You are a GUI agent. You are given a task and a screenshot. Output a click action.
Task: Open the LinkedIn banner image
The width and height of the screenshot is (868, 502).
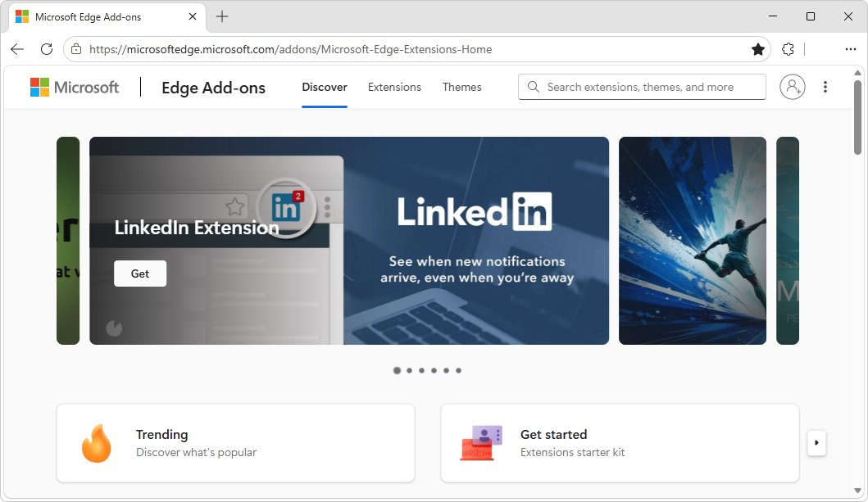point(348,241)
